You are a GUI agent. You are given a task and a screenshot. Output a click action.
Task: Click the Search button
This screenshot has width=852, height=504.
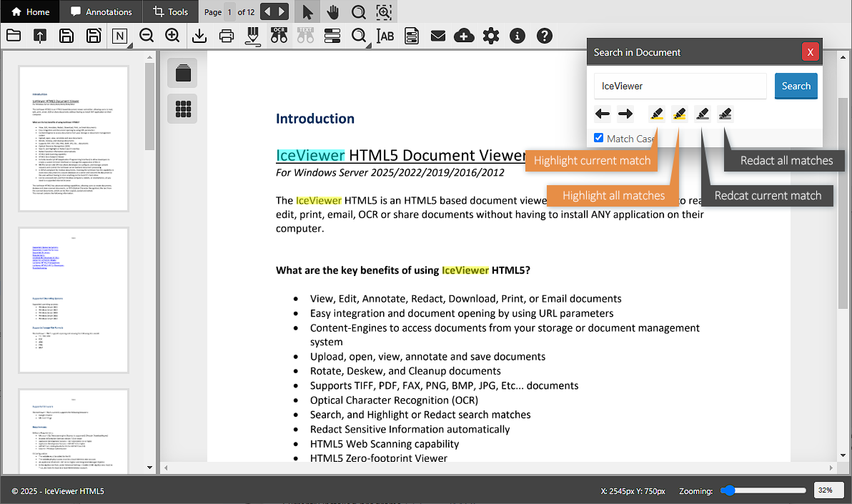(x=796, y=86)
